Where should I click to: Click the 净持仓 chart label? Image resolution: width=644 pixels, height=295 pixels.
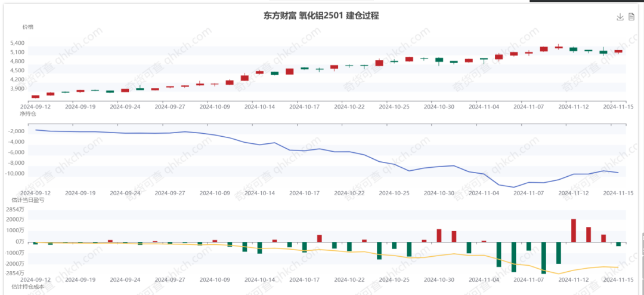click(x=28, y=113)
